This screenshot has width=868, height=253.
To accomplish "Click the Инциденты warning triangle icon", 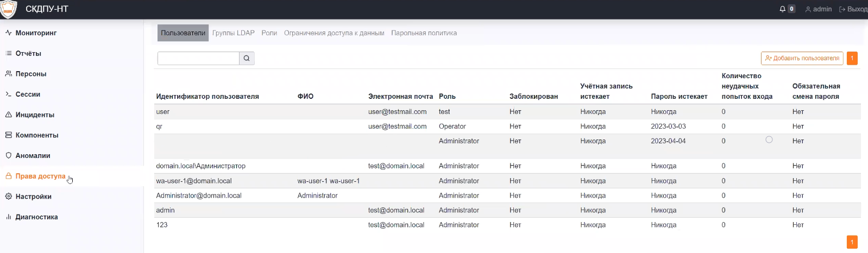I will 9,115.
